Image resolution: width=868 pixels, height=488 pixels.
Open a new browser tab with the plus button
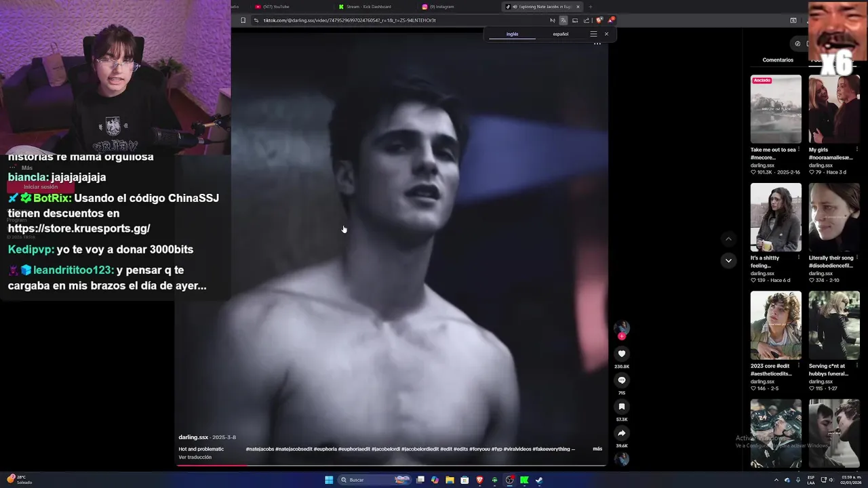pos(590,7)
